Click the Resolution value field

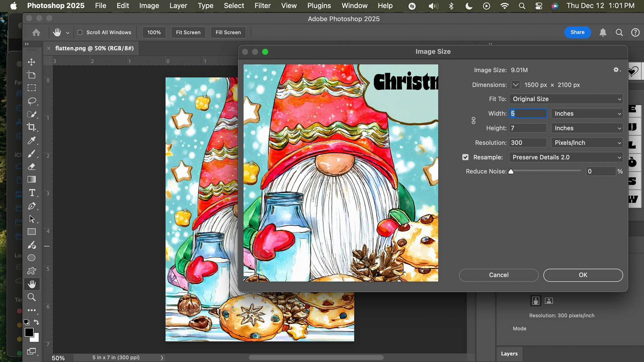(x=528, y=143)
